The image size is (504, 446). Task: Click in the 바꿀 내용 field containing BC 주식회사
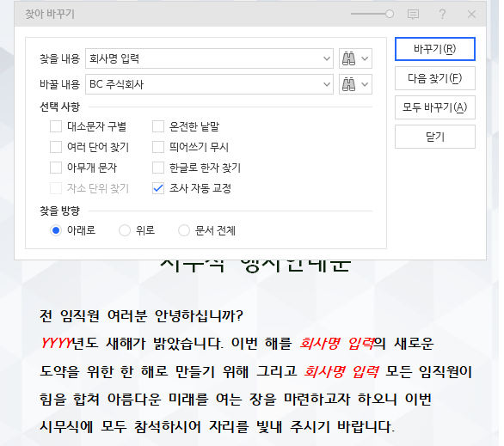pos(209,84)
